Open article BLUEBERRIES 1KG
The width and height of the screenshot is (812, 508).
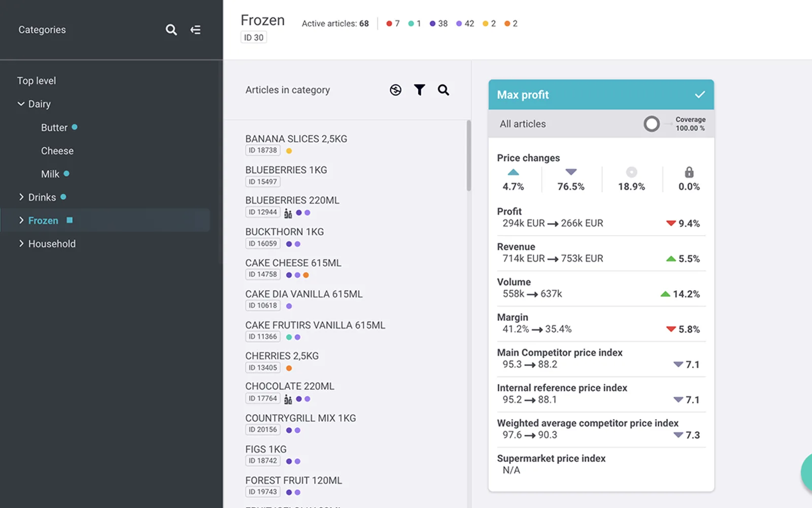(286, 170)
